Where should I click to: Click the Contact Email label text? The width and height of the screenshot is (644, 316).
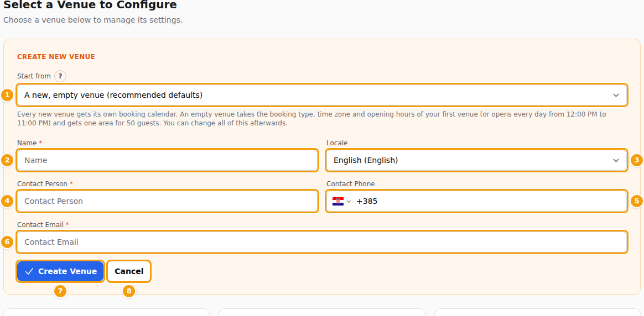click(40, 225)
